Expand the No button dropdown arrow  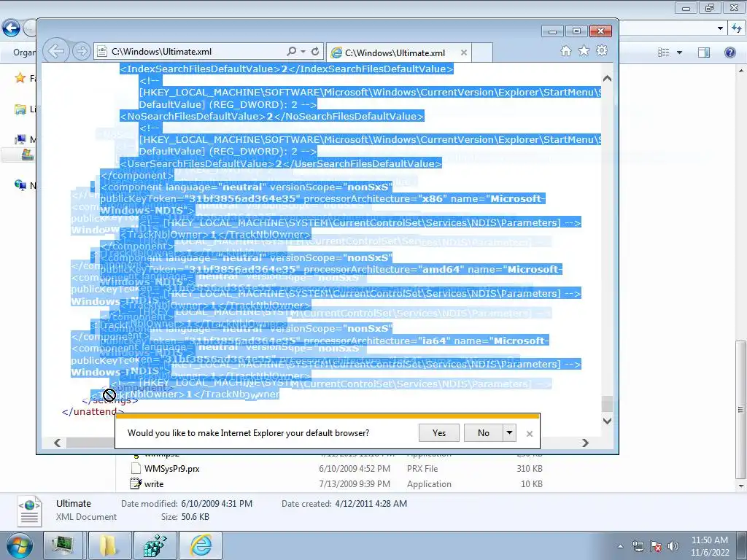[509, 433]
